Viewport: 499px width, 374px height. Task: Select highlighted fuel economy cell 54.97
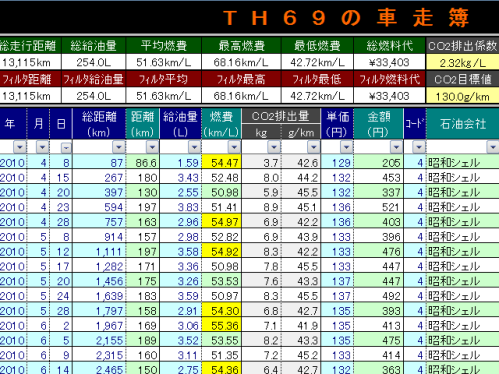point(222,221)
